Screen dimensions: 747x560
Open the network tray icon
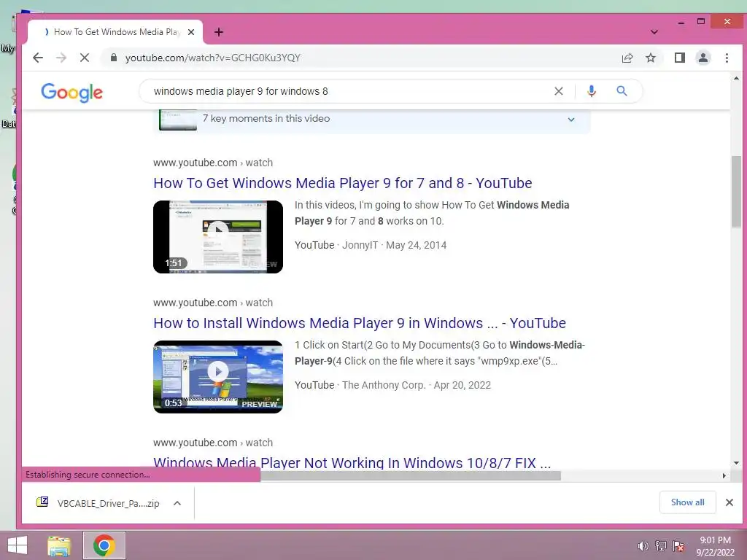pyautogui.click(x=661, y=546)
